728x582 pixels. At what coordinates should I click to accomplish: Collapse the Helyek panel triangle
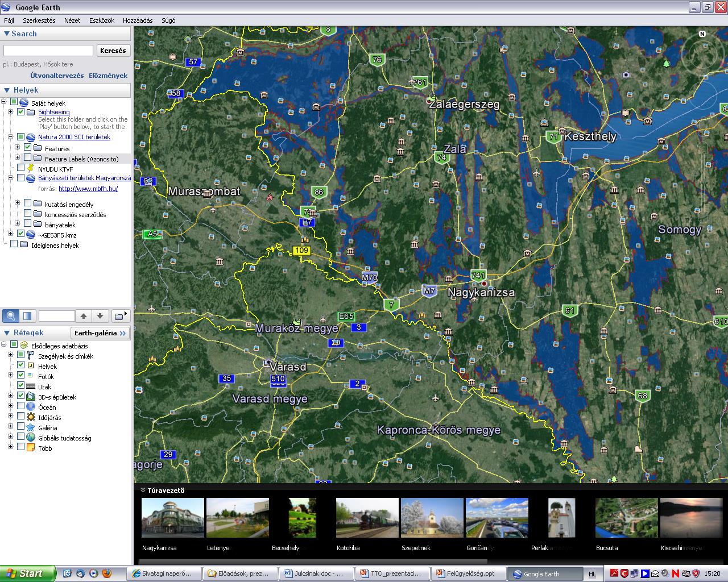coord(6,90)
